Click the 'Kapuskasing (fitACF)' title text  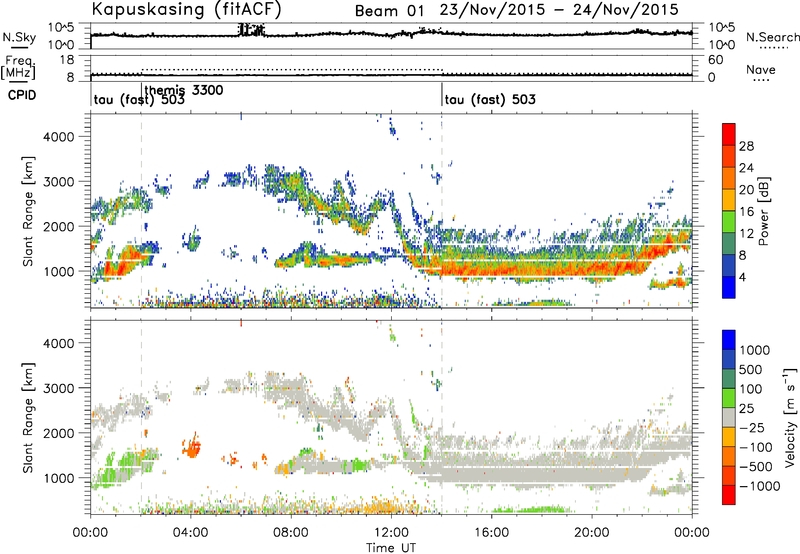186,9
